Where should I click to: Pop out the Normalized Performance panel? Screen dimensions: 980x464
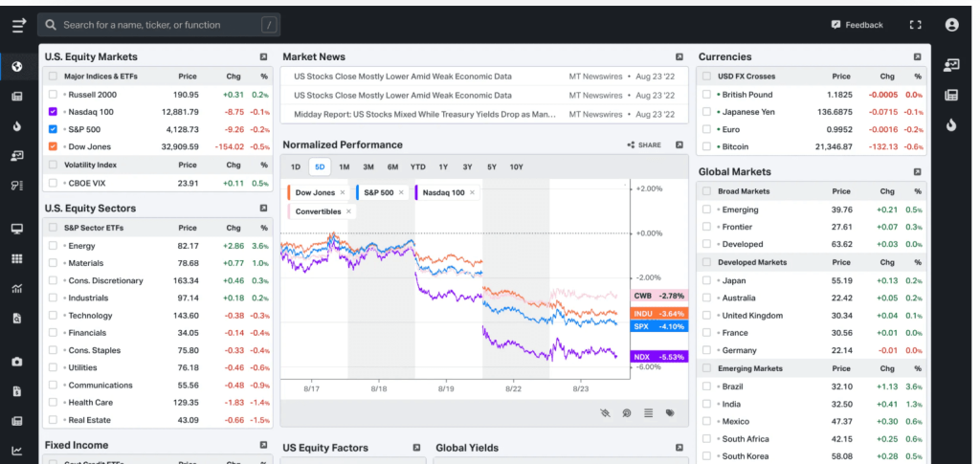tap(679, 144)
